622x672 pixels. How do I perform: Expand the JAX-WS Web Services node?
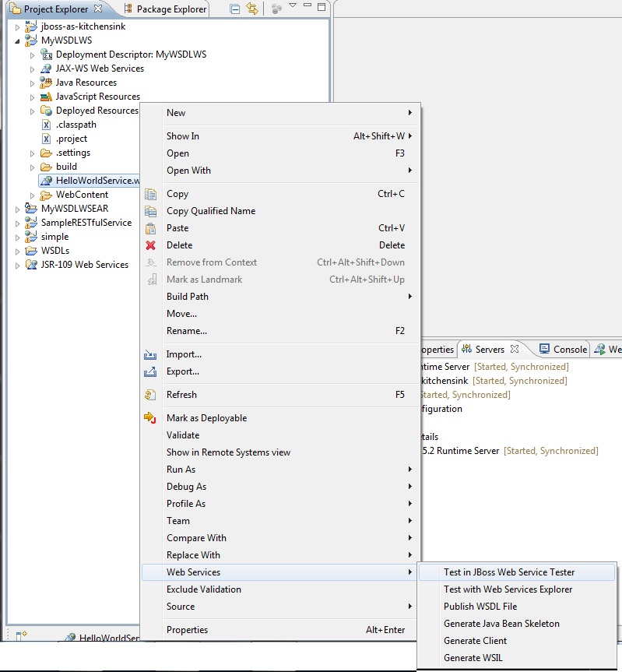coord(32,69)
